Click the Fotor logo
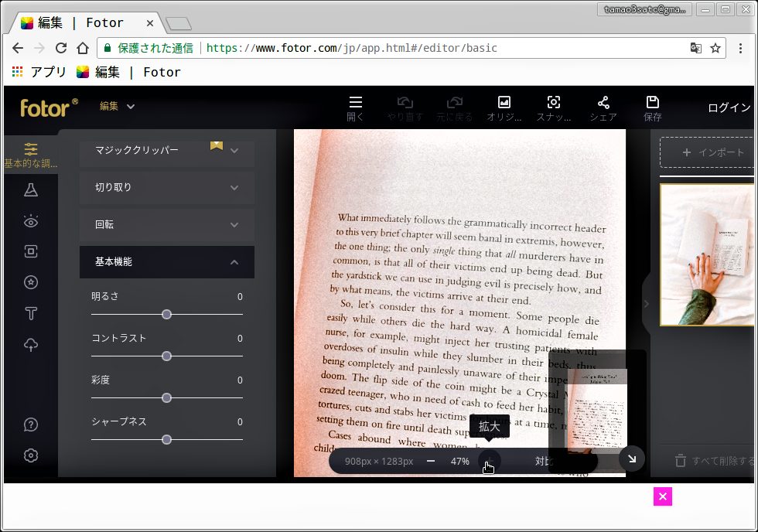Image resolution: width=758 pixels, height=532 pixels. (x=49, y=107)
